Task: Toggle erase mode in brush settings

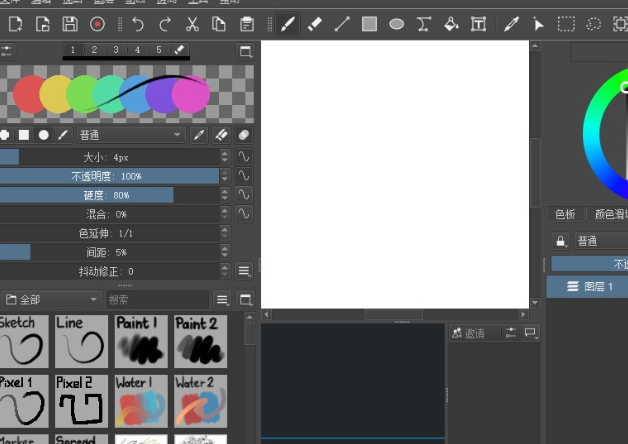Action: coord(221,135)
